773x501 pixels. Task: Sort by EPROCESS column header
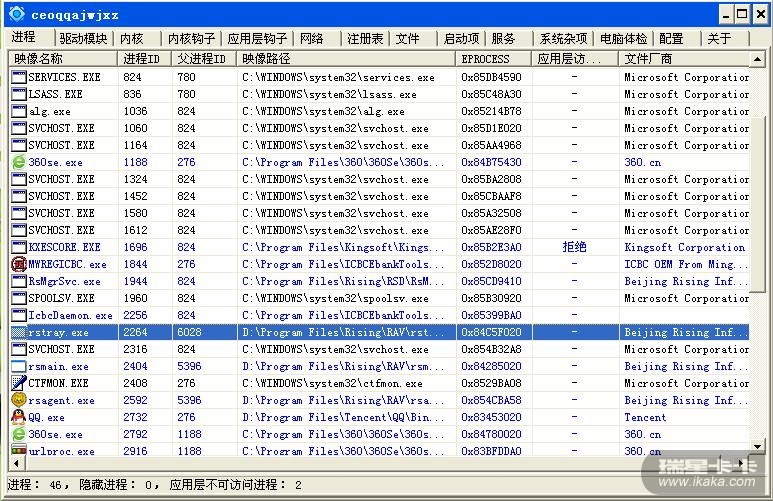[494, 59]
